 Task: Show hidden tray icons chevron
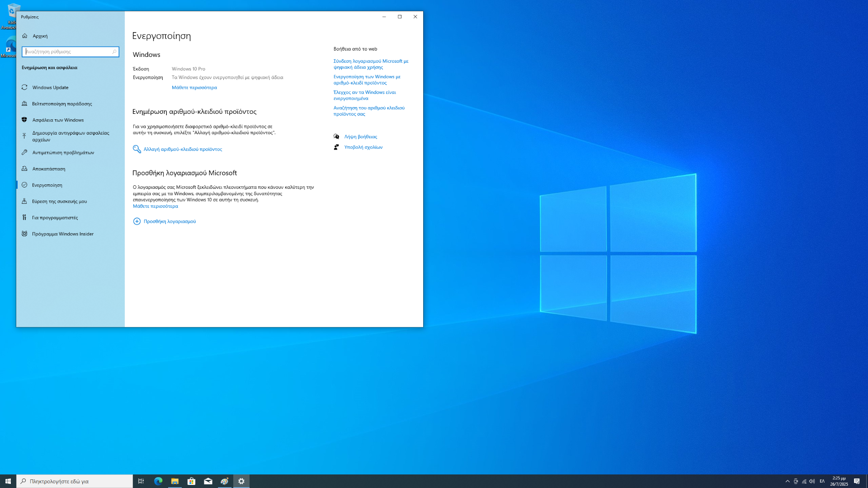[x=788, y=481]
